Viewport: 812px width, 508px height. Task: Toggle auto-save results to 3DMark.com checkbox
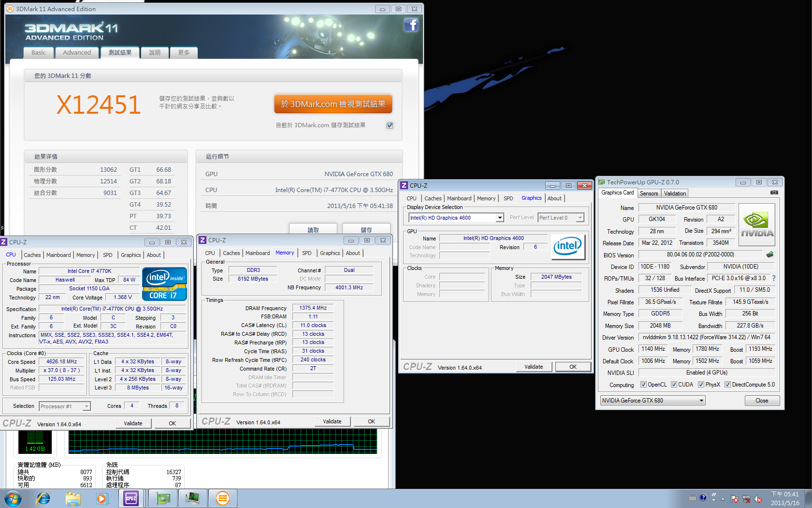point(390,125)
